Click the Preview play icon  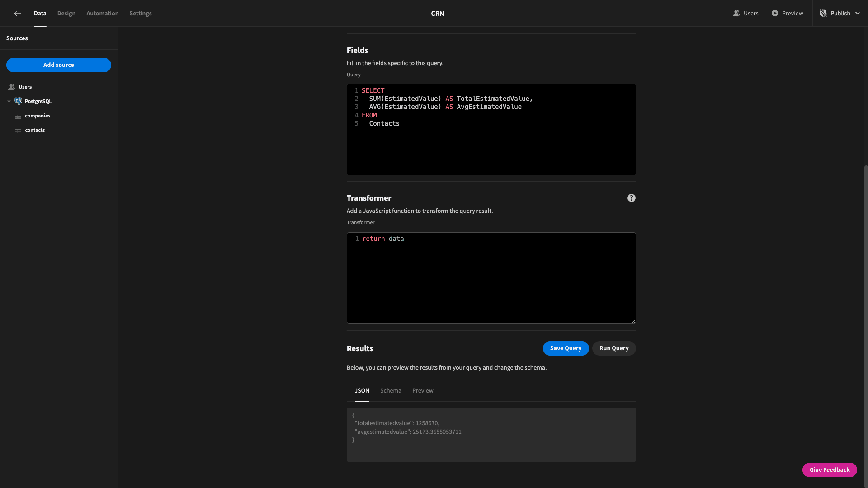[x=775, y=14]
